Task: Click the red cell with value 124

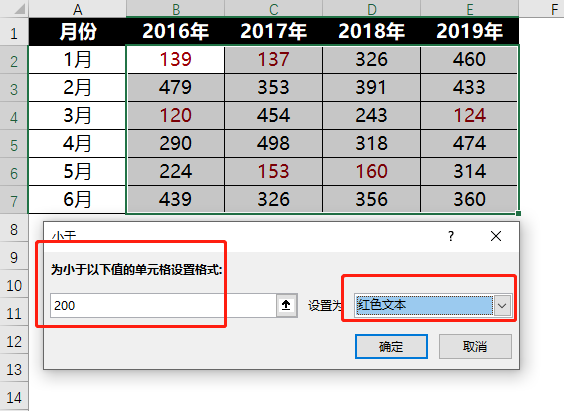Action: point(470,116)
